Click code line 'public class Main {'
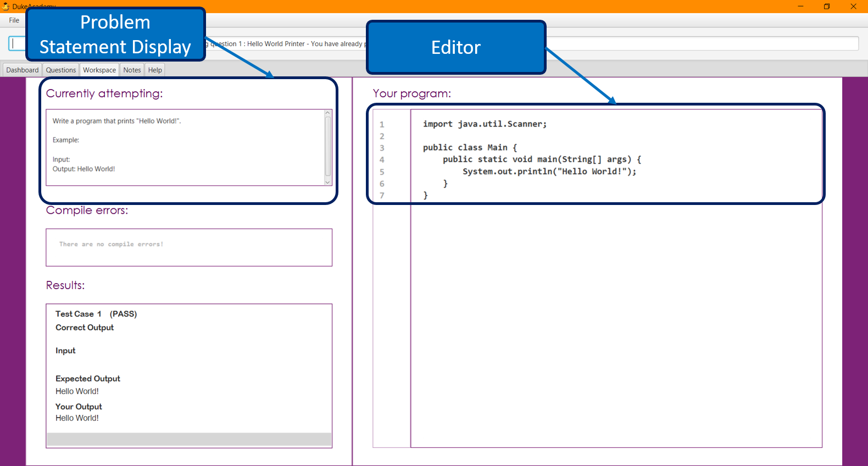Image resolution: width=868 pixels, height=466 pixels. click(x=470, y=148)
